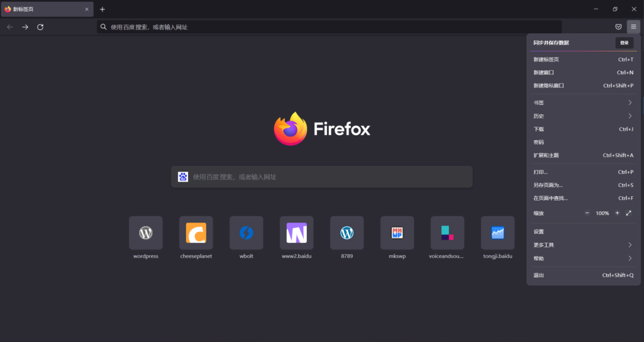Focus the top address bar field

coord(330,27)
